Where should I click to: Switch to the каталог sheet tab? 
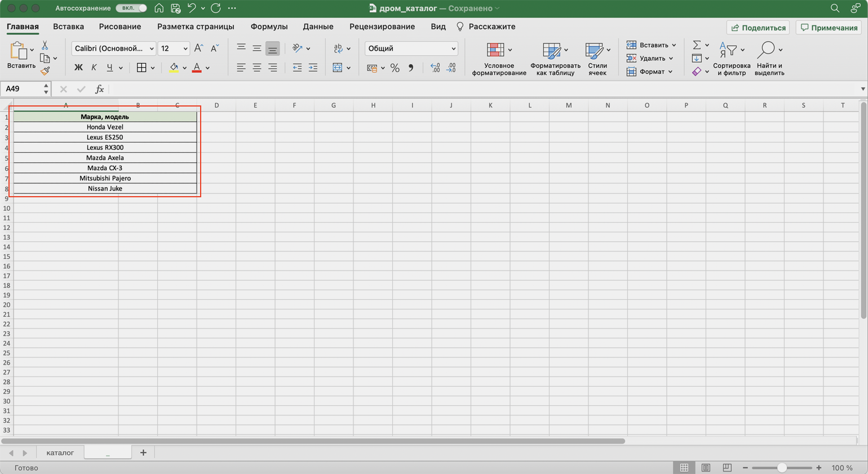pos(60,453)
